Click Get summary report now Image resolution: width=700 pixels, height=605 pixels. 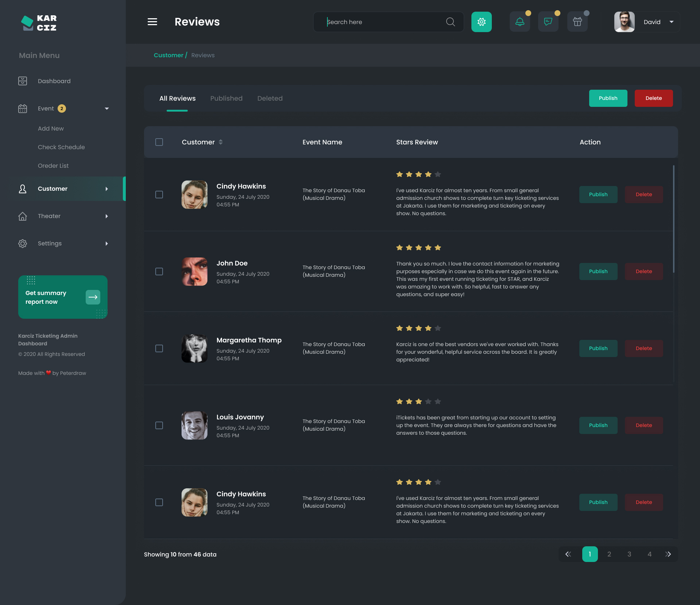63,297
